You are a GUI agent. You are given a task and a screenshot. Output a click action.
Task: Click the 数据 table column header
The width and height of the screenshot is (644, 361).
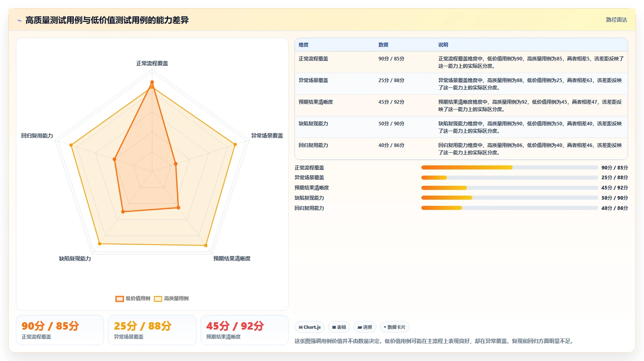point(383,45)
